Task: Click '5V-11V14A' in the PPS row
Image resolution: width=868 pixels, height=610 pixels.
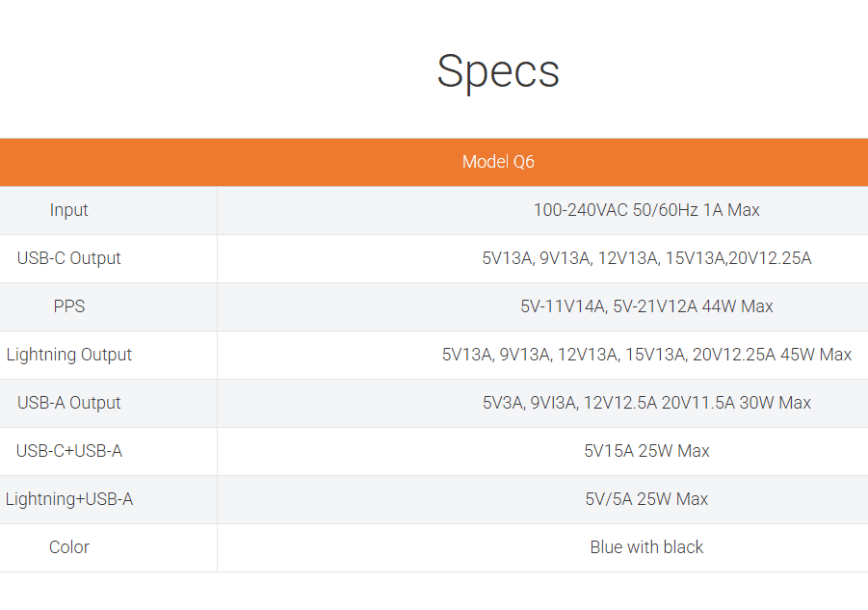Action: click(563, 306)
